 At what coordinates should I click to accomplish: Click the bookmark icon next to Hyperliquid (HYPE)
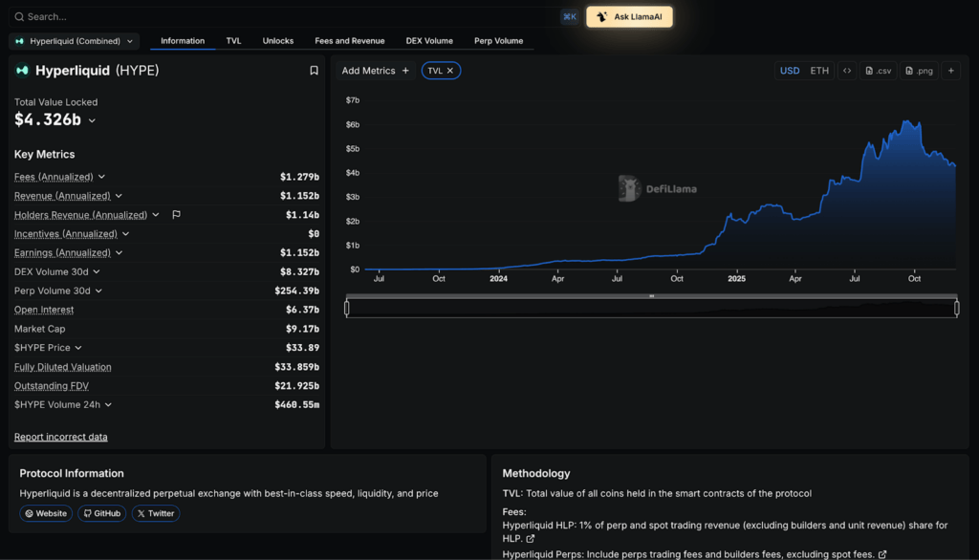(314, 70)
